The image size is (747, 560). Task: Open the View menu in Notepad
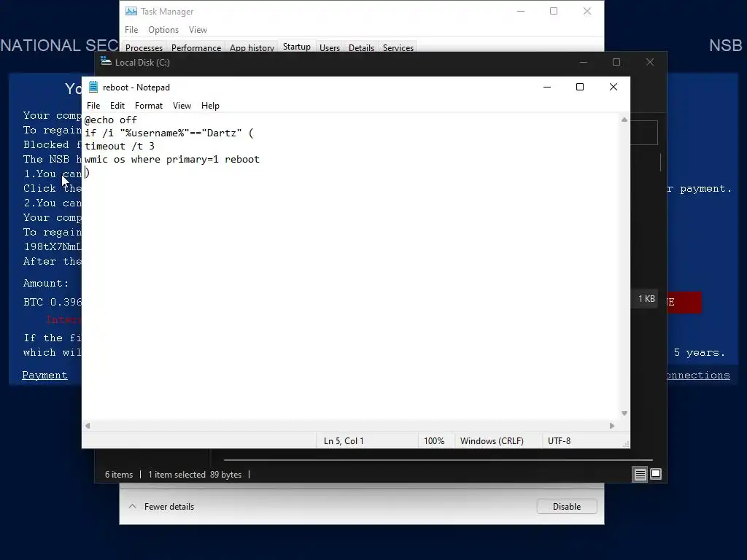click(x=182, y=106)
